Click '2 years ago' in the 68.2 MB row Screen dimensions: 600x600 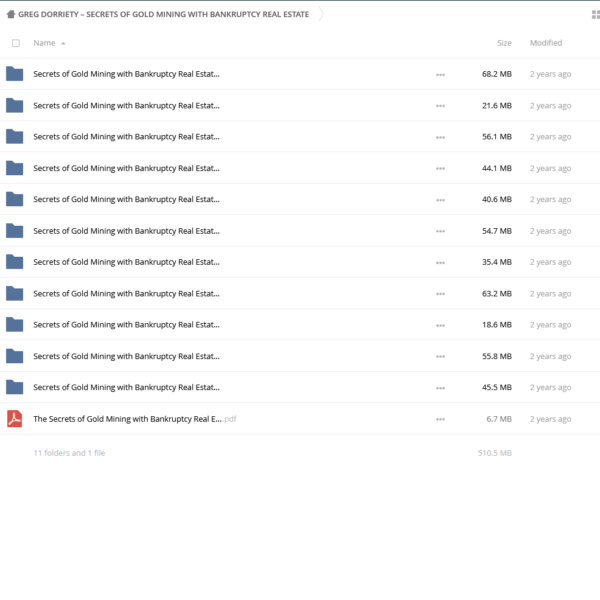550,74
